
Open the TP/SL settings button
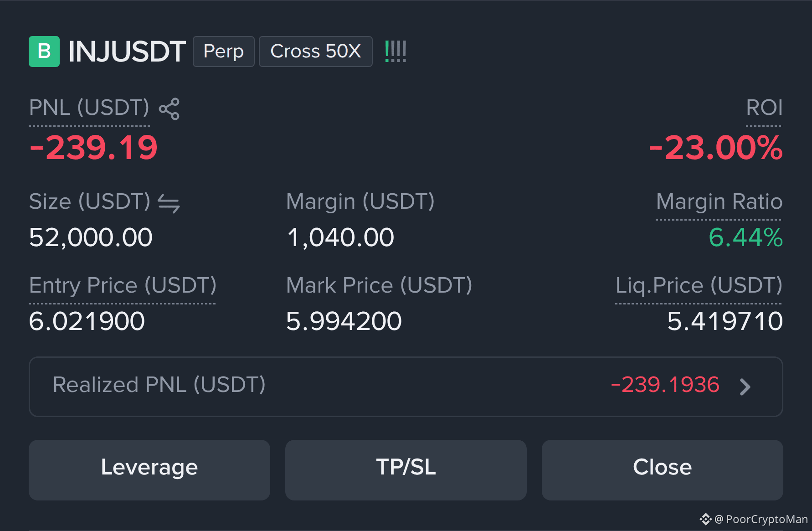406,470
